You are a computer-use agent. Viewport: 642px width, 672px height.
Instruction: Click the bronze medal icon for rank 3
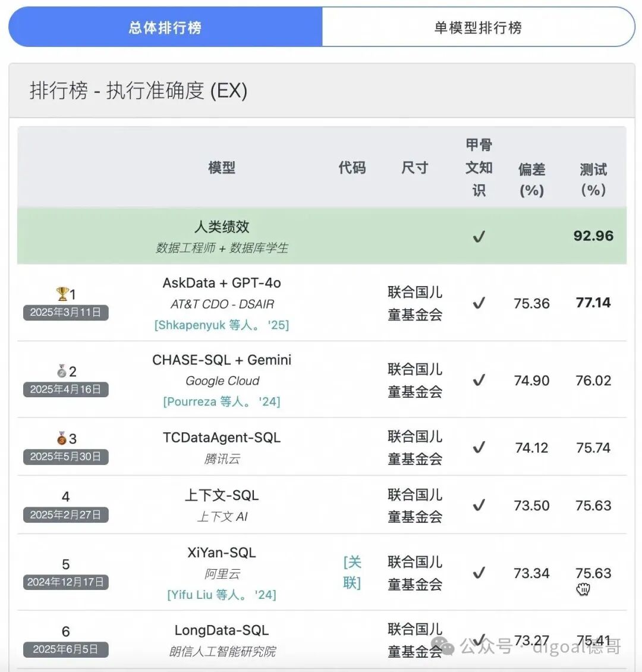click(x=62, y=438)
